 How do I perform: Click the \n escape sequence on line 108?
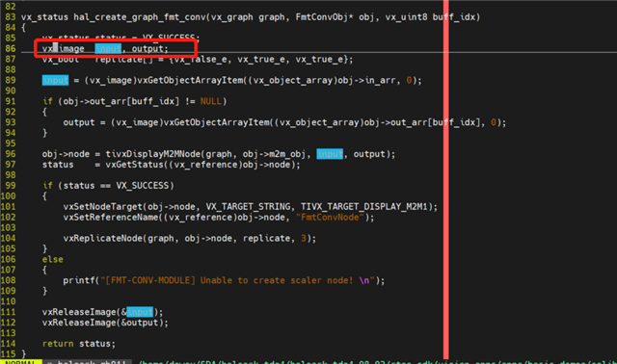coord(364,280)
